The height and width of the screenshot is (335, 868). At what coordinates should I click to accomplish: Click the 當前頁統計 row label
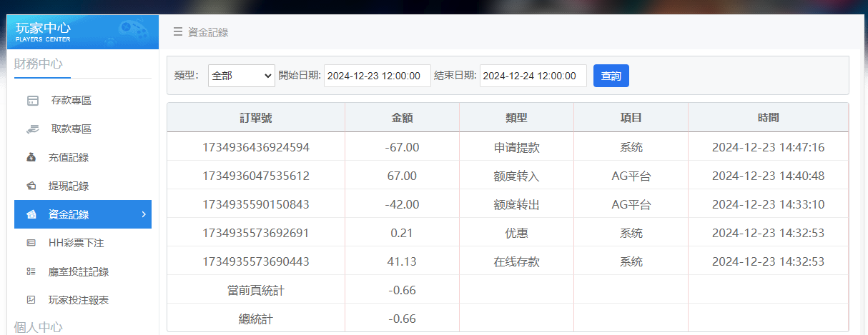coord(256,290)
